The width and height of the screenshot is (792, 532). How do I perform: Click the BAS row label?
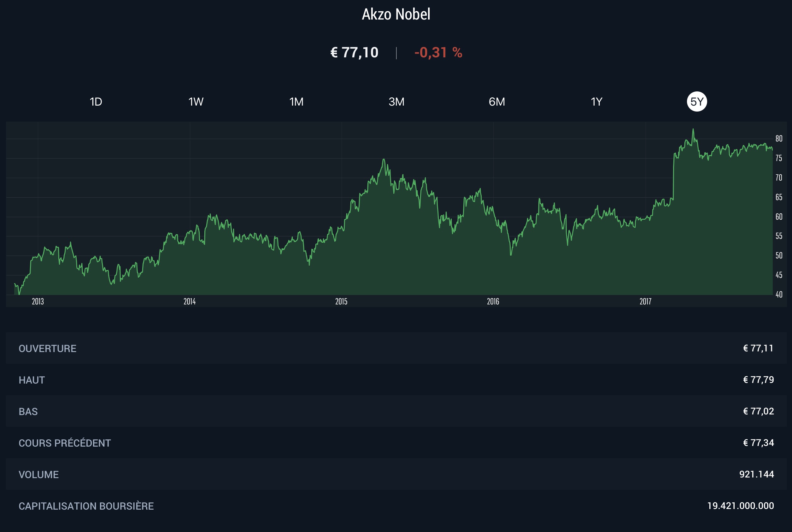point(28,412)
